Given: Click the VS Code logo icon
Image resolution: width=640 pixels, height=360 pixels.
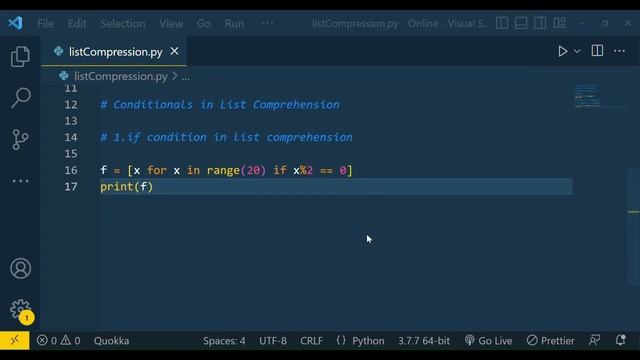Looking at the screenshot, I should (x=16, y=23).
